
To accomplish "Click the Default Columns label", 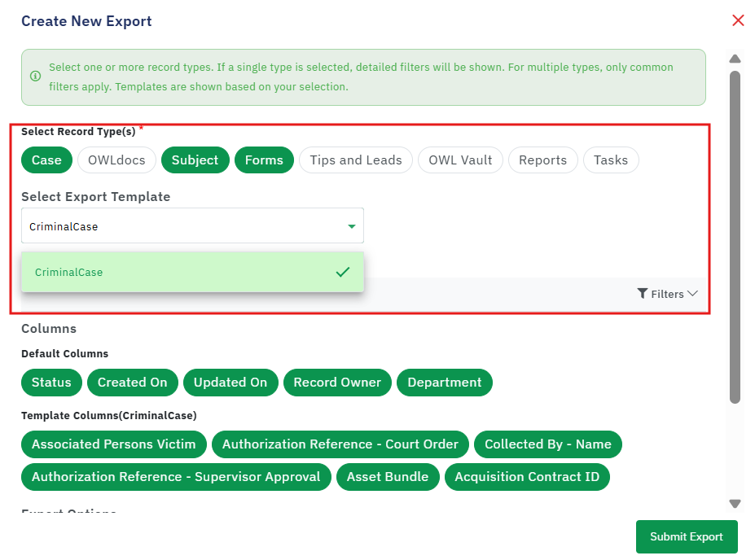I will 65,353.
